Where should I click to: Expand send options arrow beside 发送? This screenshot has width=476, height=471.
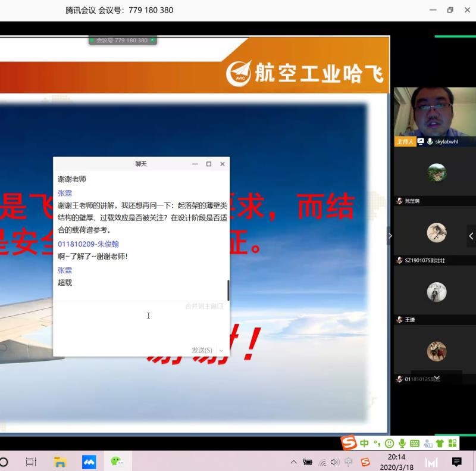click(x=222, y=350)
